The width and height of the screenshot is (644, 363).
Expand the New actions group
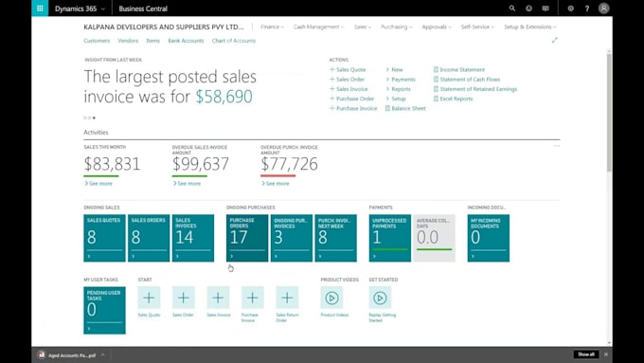394,70
